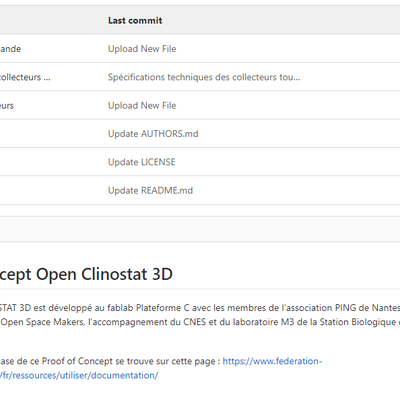The width and height of the screenshot is (400, 400).
Task: Click the 'Last commit' column header
Action: [x=135, y=20]
